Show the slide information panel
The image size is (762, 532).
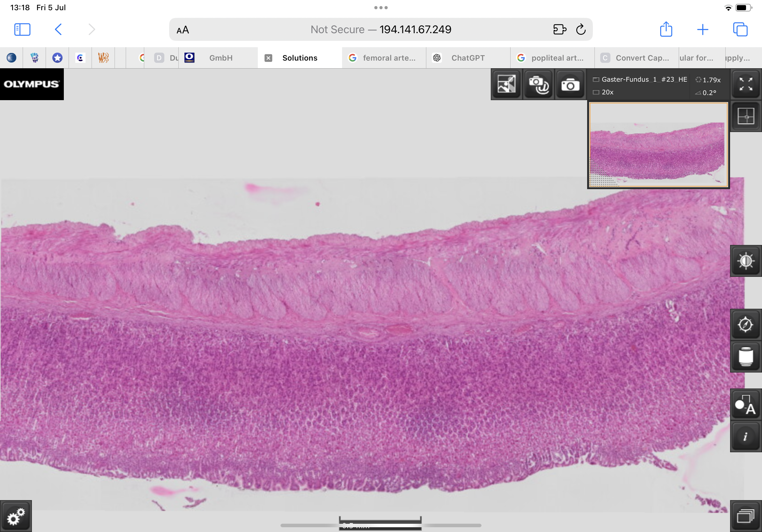[x=745, y=437]
